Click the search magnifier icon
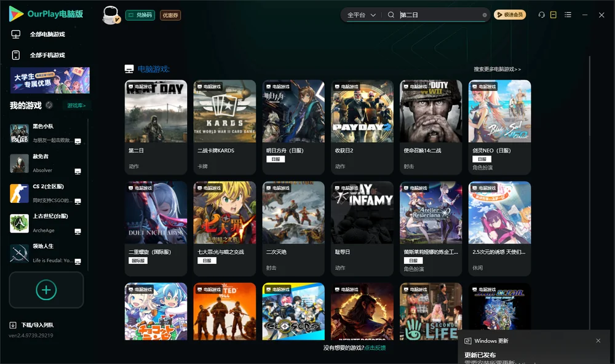This screenshot has height=364, width=615. click(391, 15)
